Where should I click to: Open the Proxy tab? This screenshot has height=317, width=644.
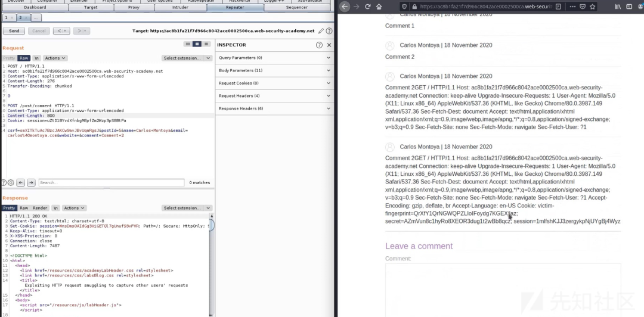pyautogui.click(x=134, y=7)
